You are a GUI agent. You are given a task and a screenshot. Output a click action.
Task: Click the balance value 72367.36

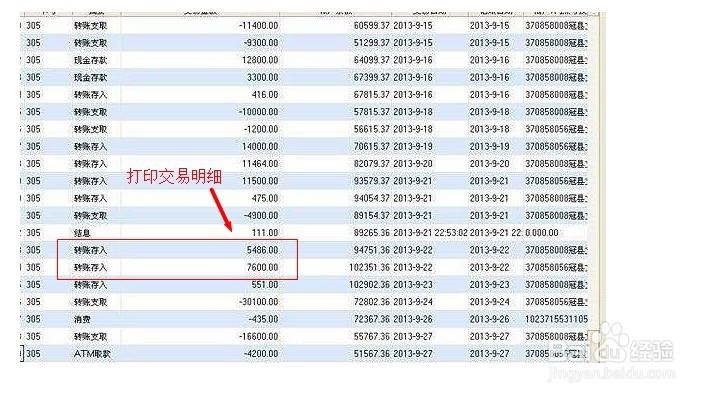coord(372,320)
